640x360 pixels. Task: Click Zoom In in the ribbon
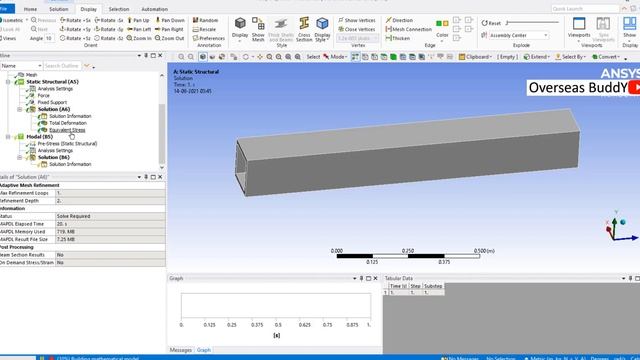[139, 38]
